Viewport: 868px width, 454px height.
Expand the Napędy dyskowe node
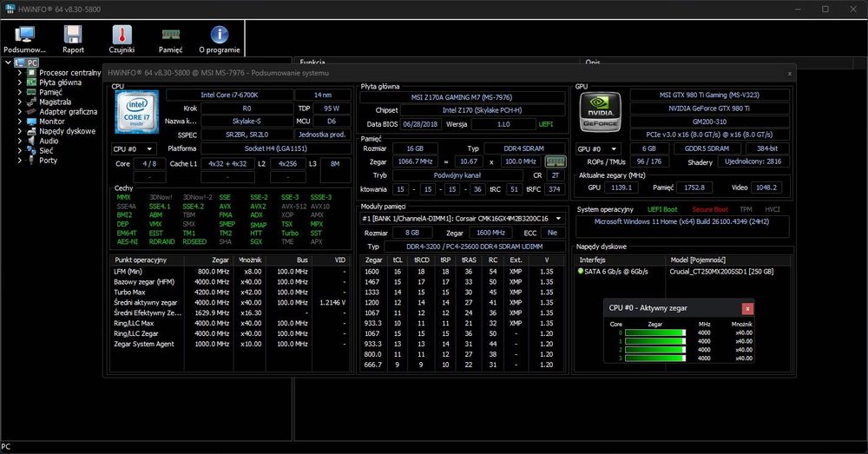click(x=20, y=131)
